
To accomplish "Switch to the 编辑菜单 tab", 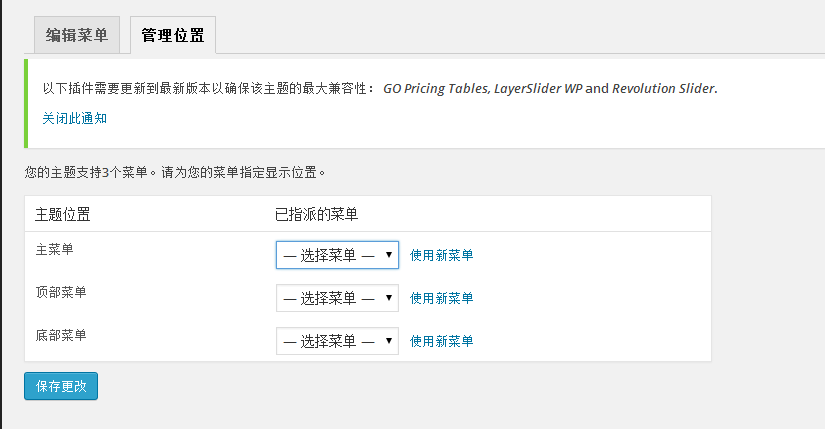I will click(x=77, y=36).
